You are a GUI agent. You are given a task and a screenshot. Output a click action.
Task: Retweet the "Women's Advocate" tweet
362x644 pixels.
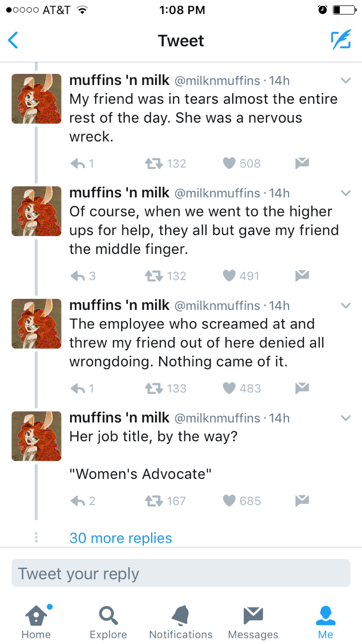(x=153, y=501)
